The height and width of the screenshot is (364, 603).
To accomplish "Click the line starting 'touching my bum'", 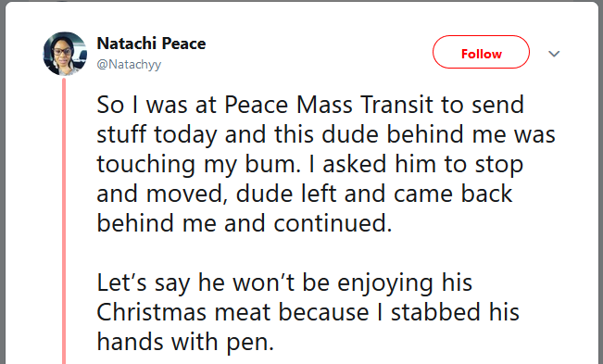I will [309, 165].
